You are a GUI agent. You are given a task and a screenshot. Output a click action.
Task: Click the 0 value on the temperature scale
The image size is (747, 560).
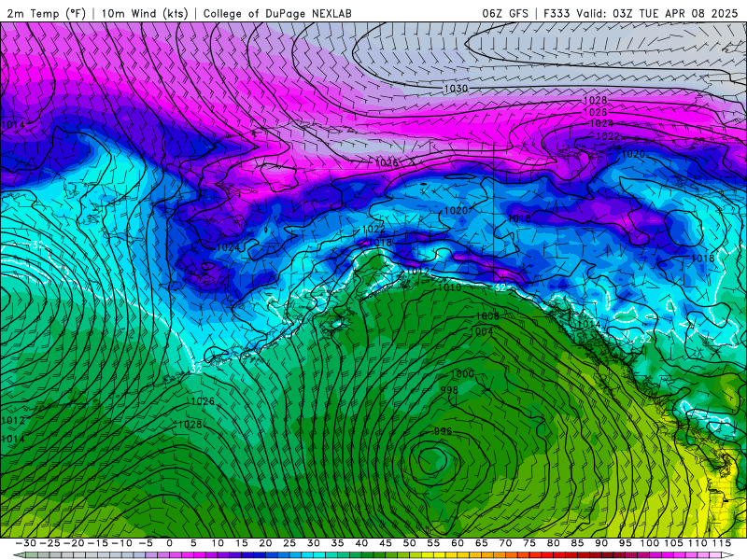point(169,543)
